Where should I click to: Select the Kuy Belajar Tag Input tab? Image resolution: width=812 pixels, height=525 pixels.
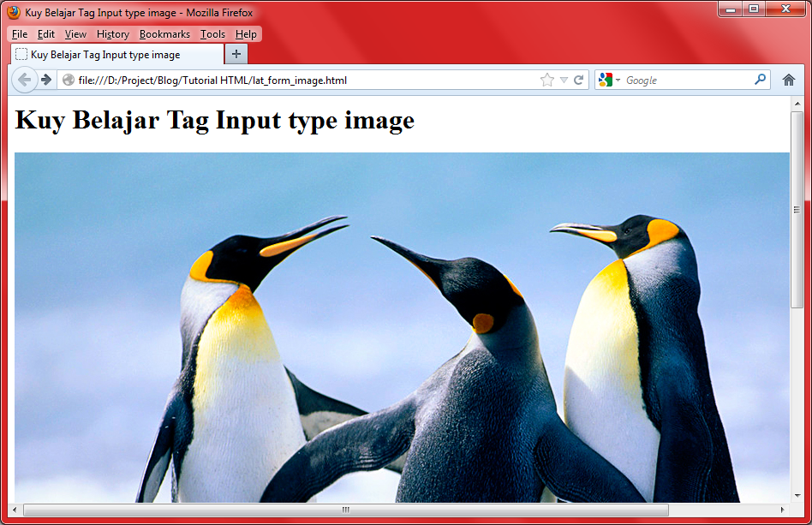(x=111, y=53)
